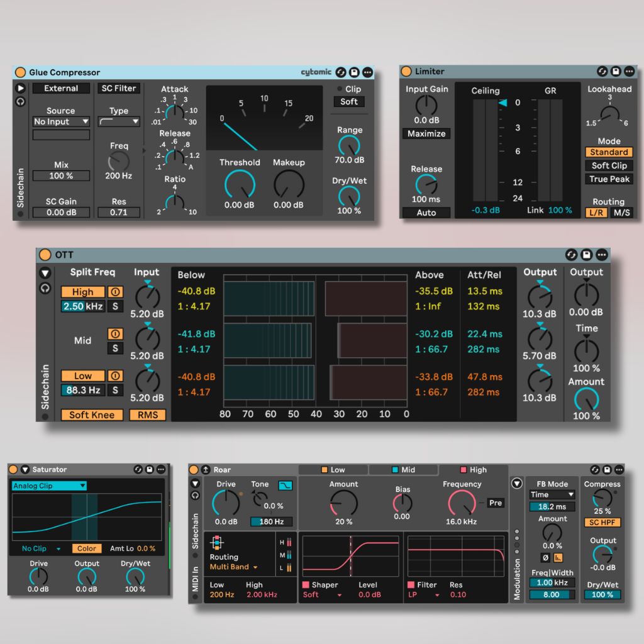The image size is (644, 644).
Task: Click the Limiter Maximize button
Action: 426,133
